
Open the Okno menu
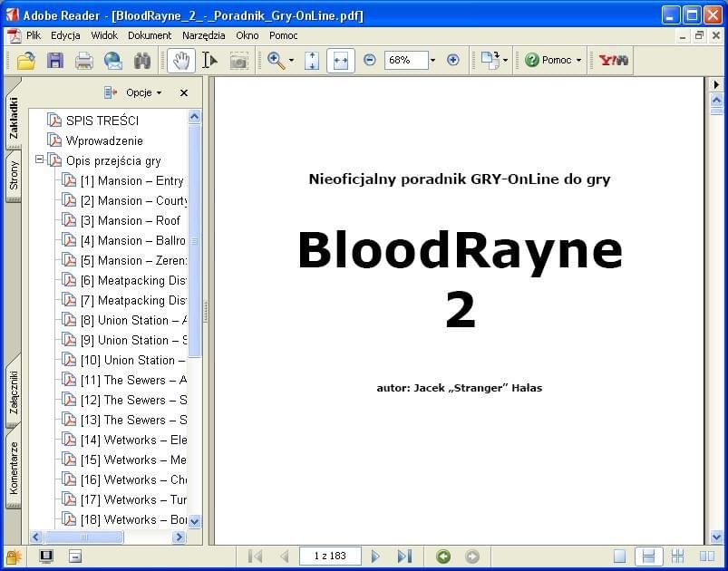click(x=247, y=35)
